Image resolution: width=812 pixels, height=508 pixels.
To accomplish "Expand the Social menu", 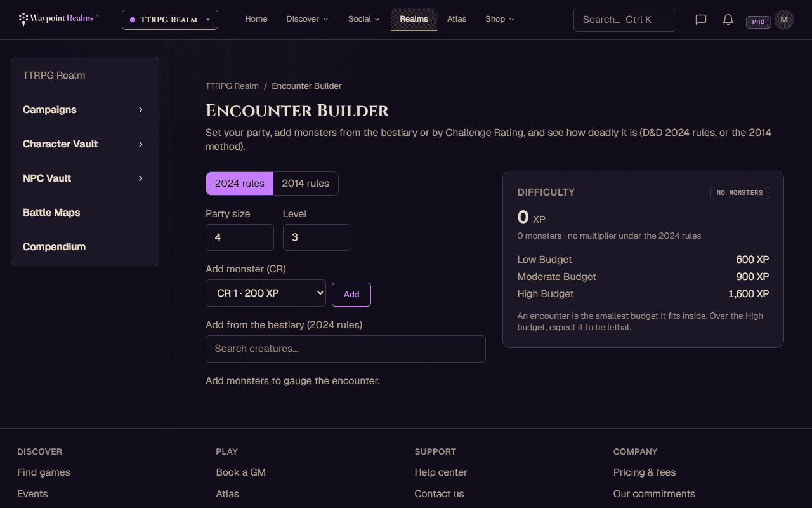I will (x=363, y=19).
